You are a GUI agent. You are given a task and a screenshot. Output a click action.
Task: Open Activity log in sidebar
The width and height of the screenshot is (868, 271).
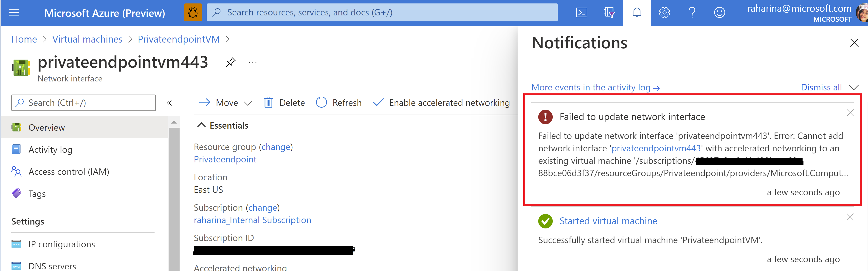click(x=50, y=150)
